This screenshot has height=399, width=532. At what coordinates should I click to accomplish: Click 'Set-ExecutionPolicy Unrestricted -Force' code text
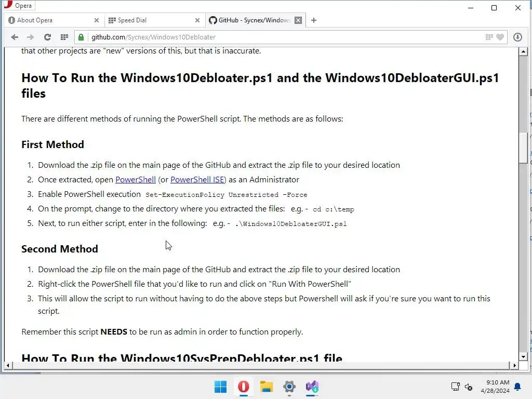227,195
